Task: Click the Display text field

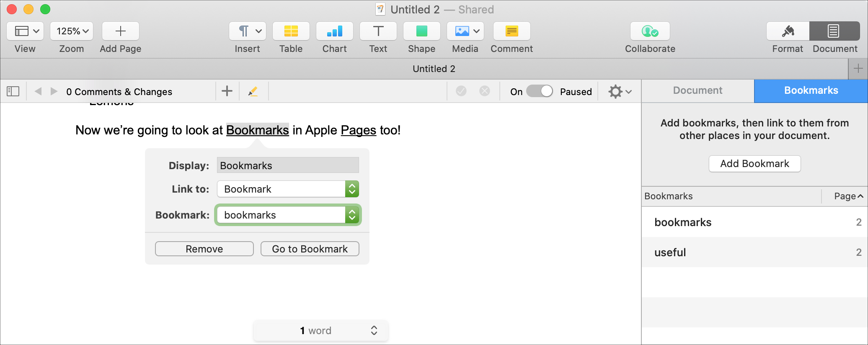Action: pyautogui.click(x=288, y=165)
